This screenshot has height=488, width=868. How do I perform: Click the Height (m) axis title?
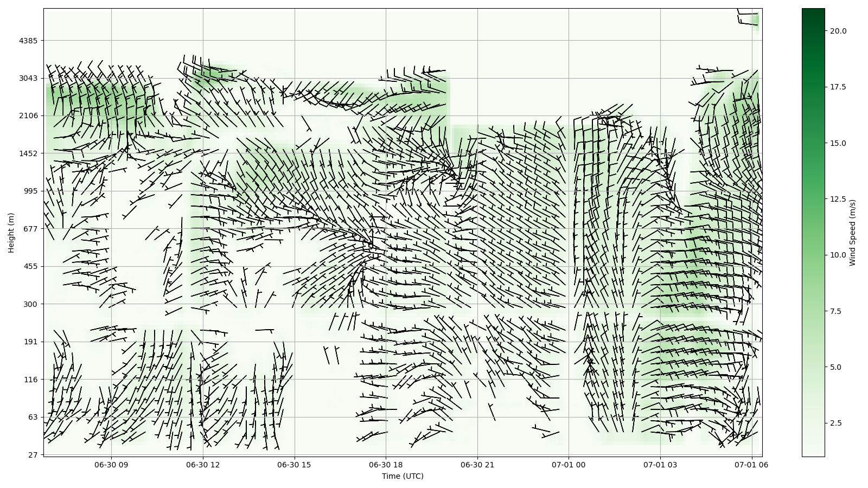11,232
